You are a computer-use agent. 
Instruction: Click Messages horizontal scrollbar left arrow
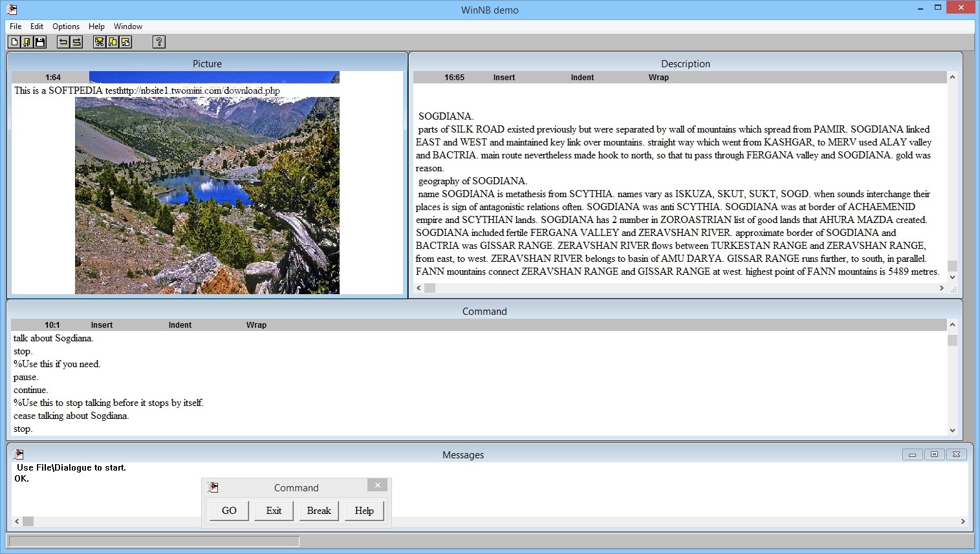click(x=17, y=521)
